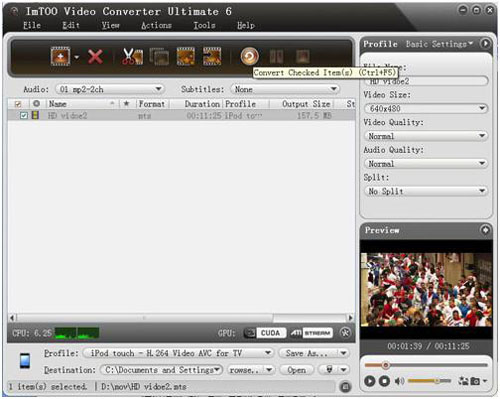Click the round log icon in status bar
This screenshot has width=500, height=399.
coord(345,387)
